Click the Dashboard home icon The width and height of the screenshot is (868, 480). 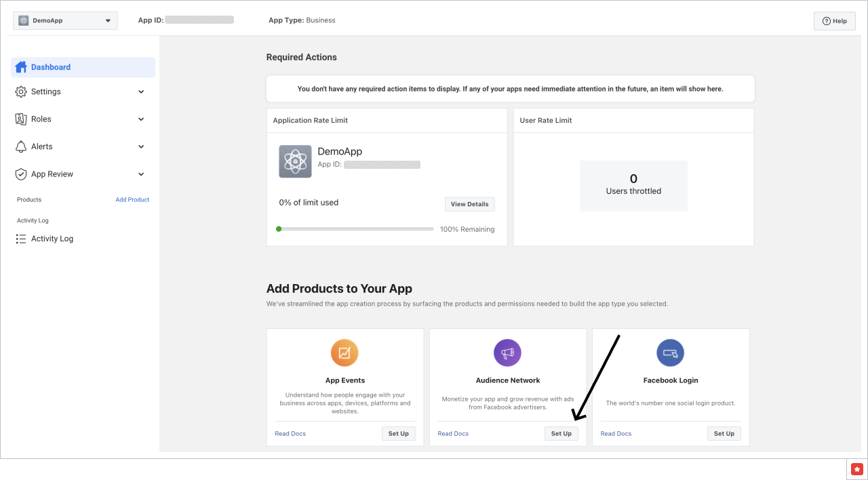[20, 66]
